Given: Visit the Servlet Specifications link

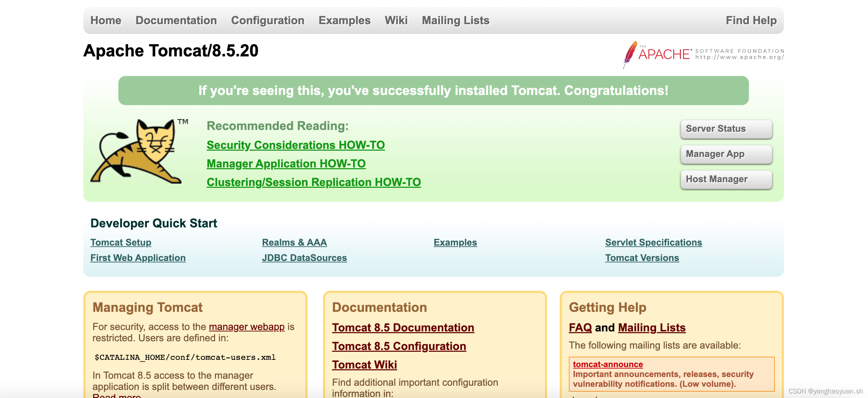Looking at the screenshot, I should (x=653, y=242).
